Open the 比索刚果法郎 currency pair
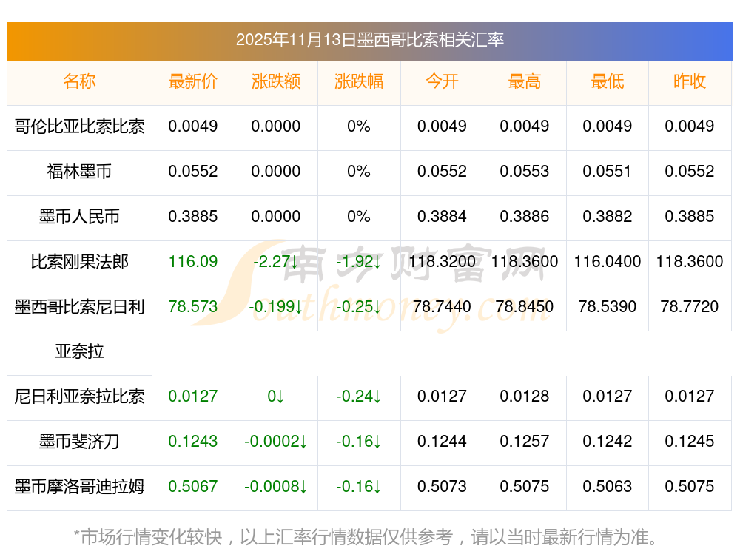The width and height of the screenshot is (740, 560). (x=79, y=262)
